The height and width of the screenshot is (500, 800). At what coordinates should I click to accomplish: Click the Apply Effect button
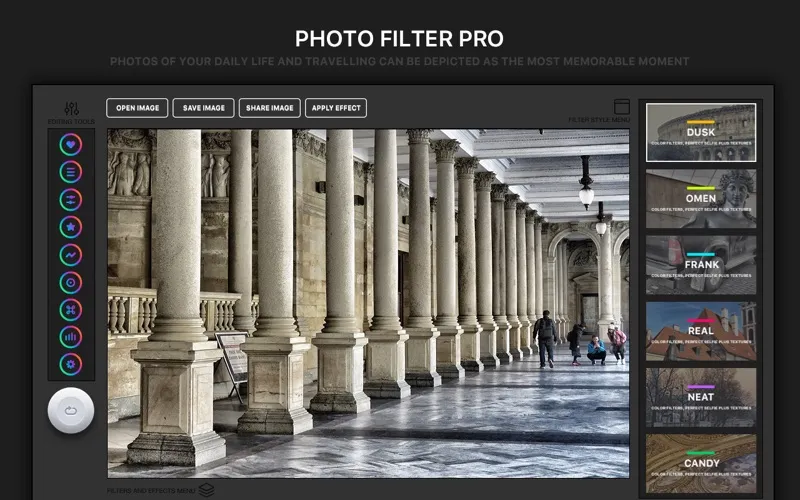coord(336,108)
